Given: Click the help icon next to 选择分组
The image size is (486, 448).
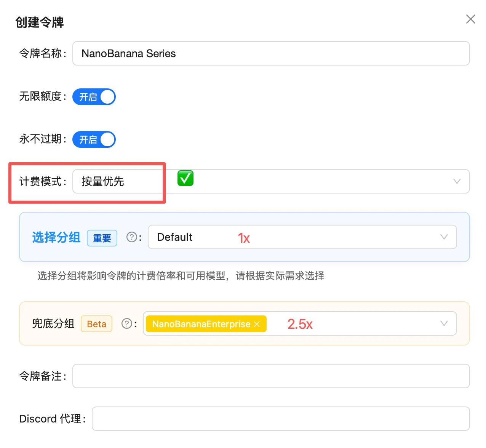Looking at the screenshot, I should (x=131, y=237).
